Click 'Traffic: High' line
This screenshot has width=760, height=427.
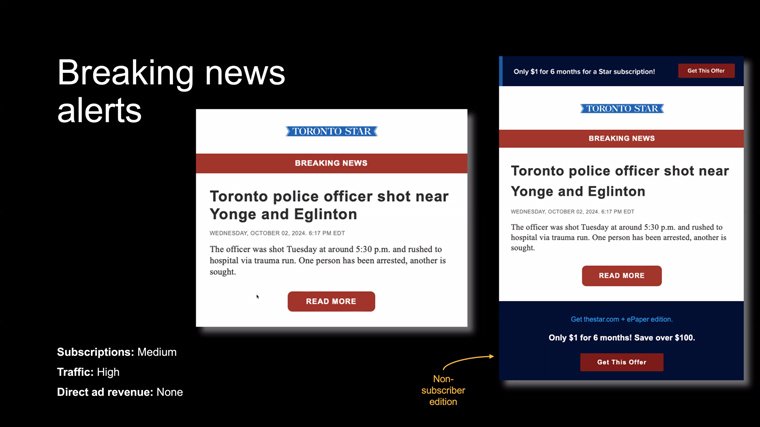coord(88,372)
